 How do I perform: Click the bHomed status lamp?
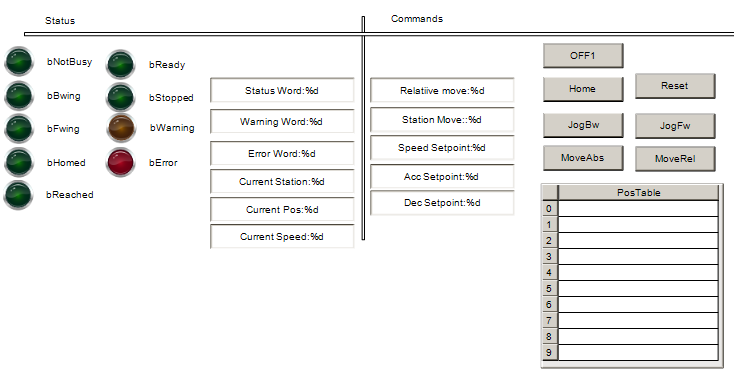point(19,162)
